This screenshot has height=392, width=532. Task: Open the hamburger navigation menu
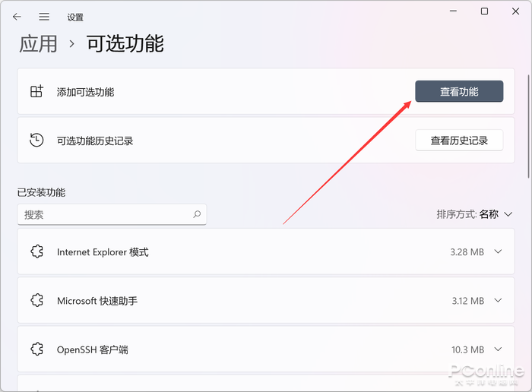[44, 17]
